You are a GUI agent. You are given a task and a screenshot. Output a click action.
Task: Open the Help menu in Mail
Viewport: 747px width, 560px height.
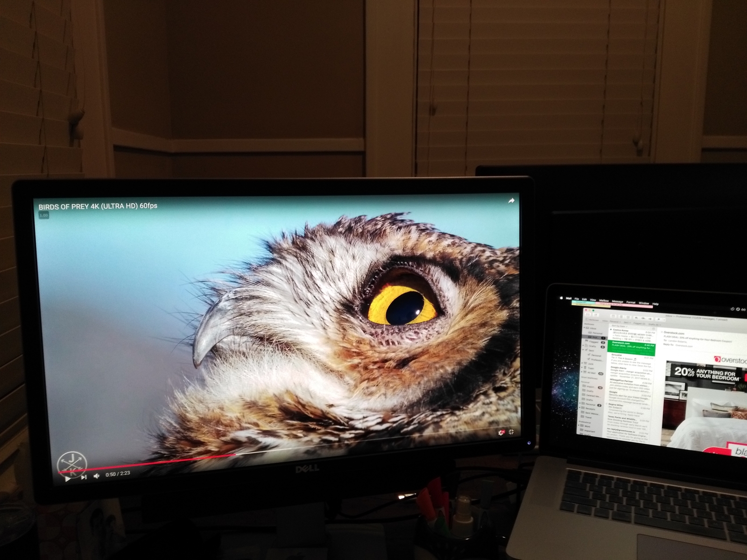[655, 304]
